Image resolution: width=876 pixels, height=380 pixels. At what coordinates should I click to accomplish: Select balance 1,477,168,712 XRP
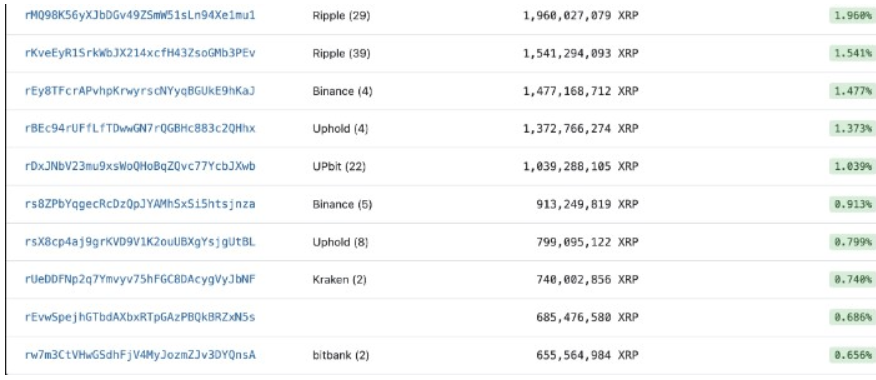(580, 91)
